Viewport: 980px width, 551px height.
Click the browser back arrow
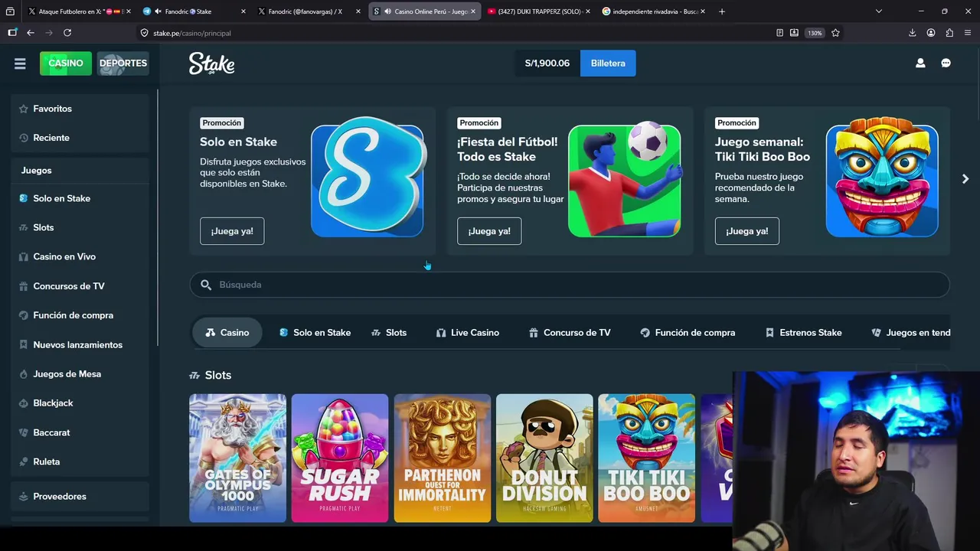coord(31,33)
